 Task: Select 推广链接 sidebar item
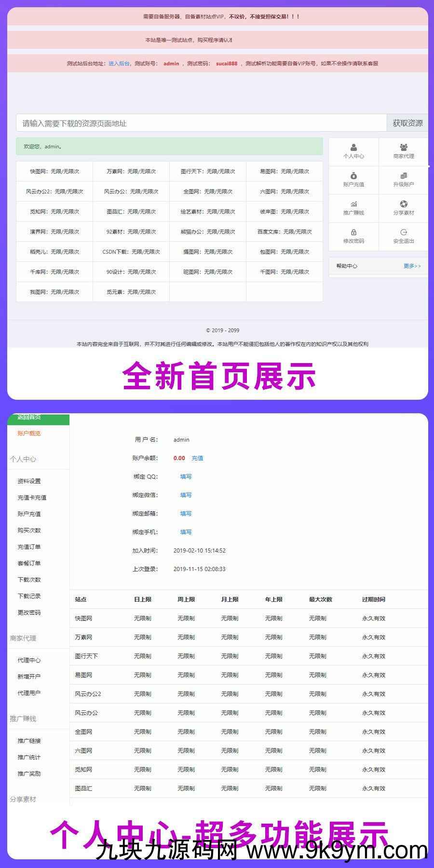click(29, 741)
